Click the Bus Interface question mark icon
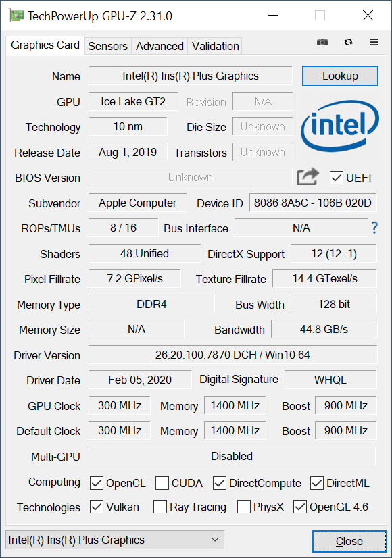This screenshot has width=392, height=558. (x=374, y=228)
